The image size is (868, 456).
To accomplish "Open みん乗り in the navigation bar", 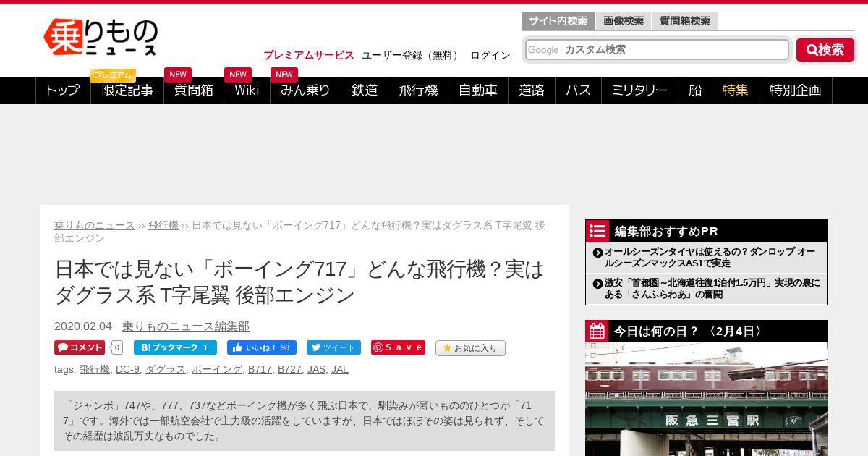I will point(305,90).
